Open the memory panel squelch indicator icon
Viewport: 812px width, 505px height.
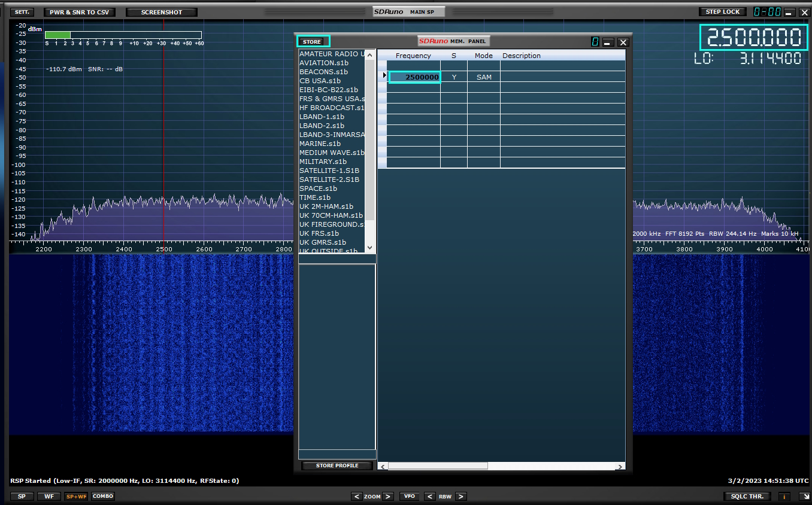pos(595,42)
